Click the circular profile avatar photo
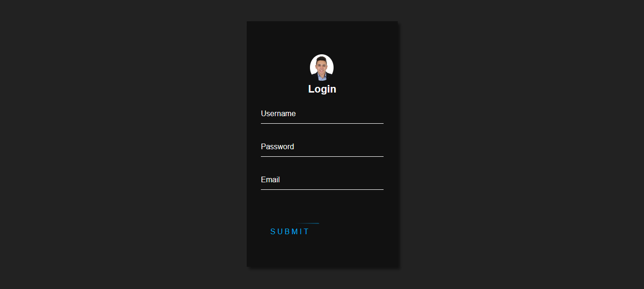 point(322,67)
